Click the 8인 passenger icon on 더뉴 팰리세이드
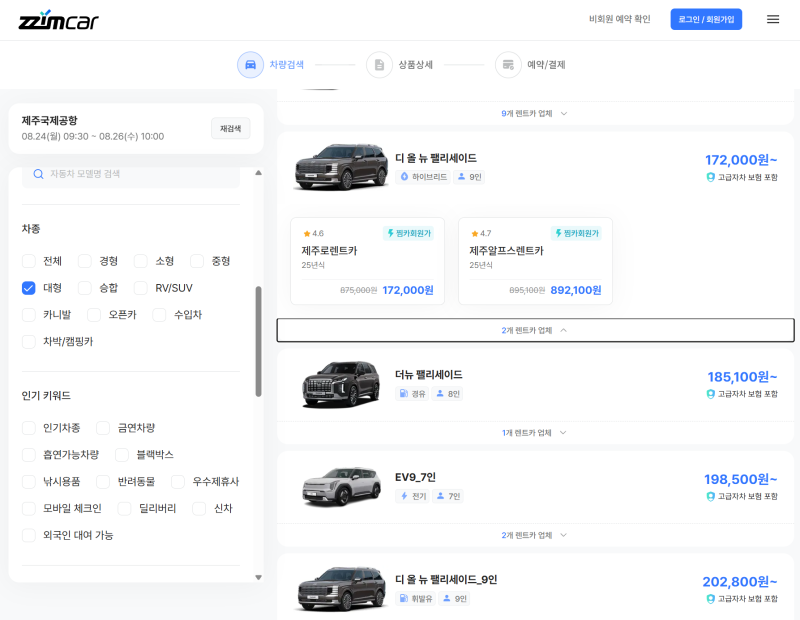This screenshot has height=620, width=800. click(x=440, y=393)
